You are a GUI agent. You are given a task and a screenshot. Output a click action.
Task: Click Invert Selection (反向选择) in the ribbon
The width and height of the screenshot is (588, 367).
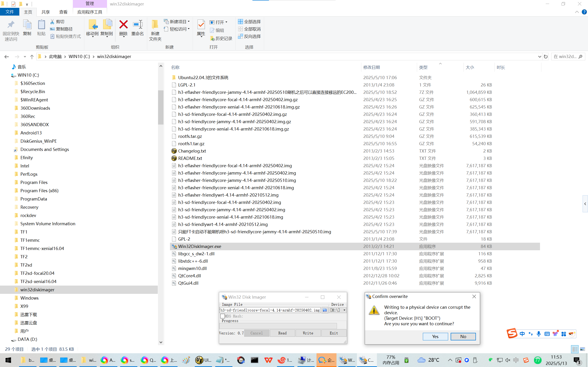point(249,36)
